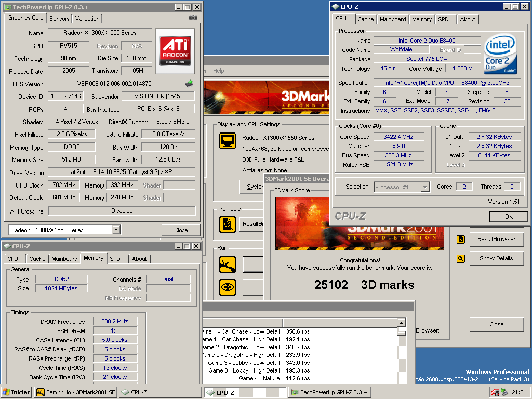This screenshot has height=399, width=532.
Task: Click OK in the CPU-Z window
Action: click(509, 217)
